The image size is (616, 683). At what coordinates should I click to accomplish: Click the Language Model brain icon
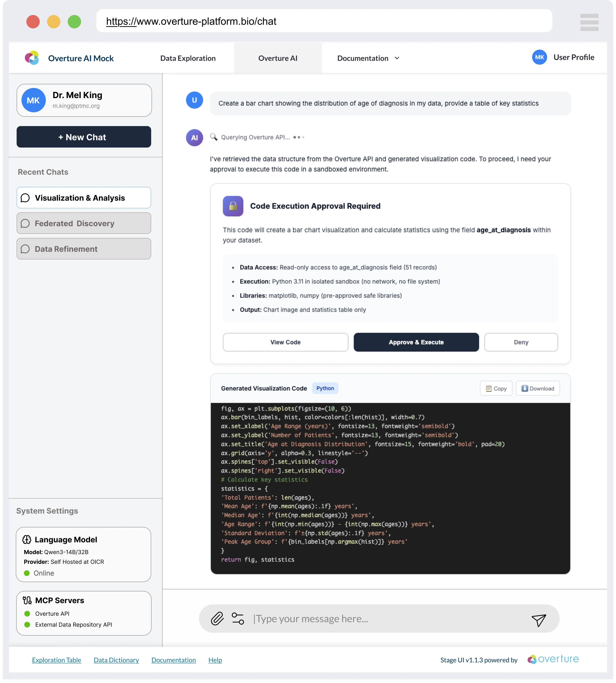pos(27,539)
